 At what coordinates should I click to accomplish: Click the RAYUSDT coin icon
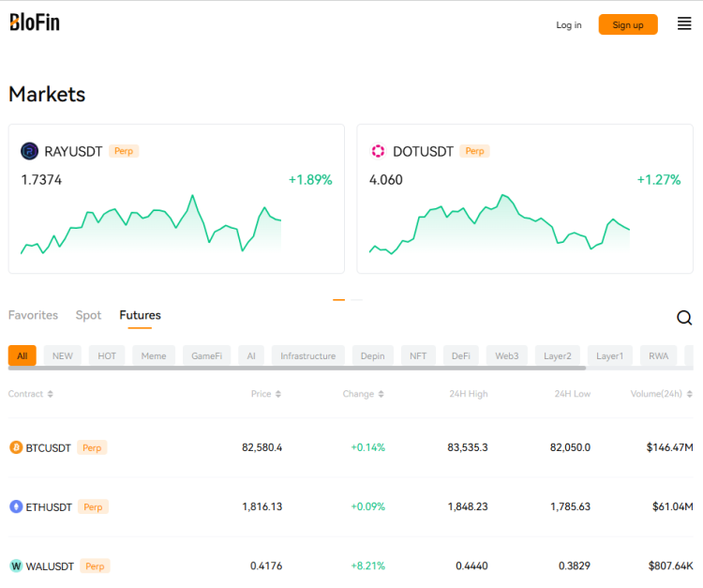pyautogui.click(x=30, y=151)
